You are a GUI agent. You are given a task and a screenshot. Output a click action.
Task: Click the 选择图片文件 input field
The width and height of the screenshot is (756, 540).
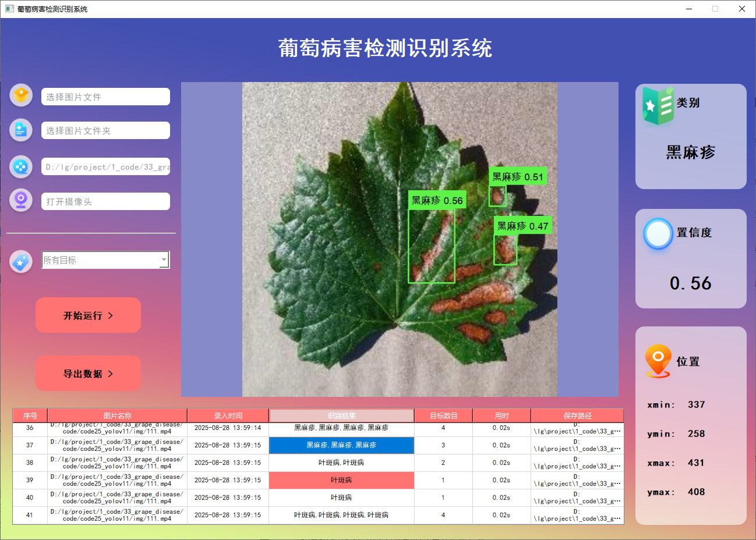105,97
